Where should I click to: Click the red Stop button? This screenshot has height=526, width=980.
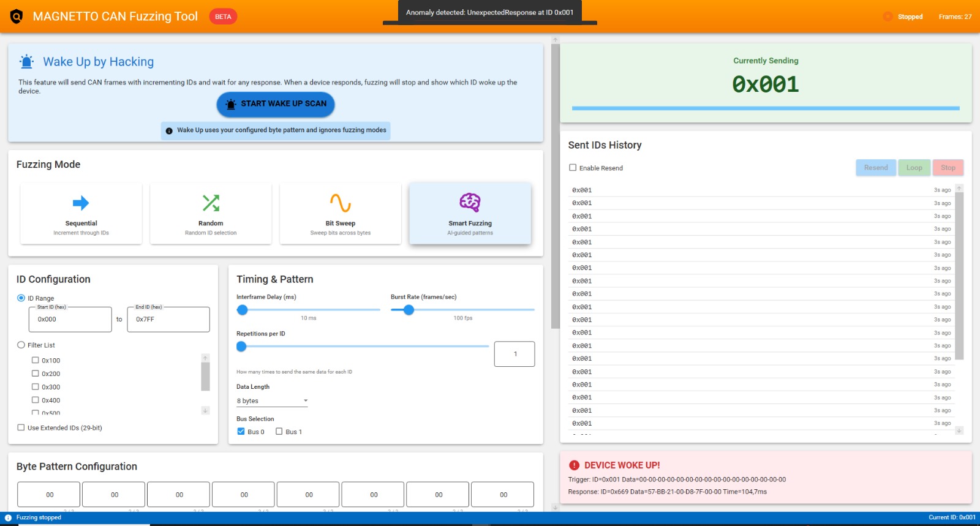[x=948, y=168]
